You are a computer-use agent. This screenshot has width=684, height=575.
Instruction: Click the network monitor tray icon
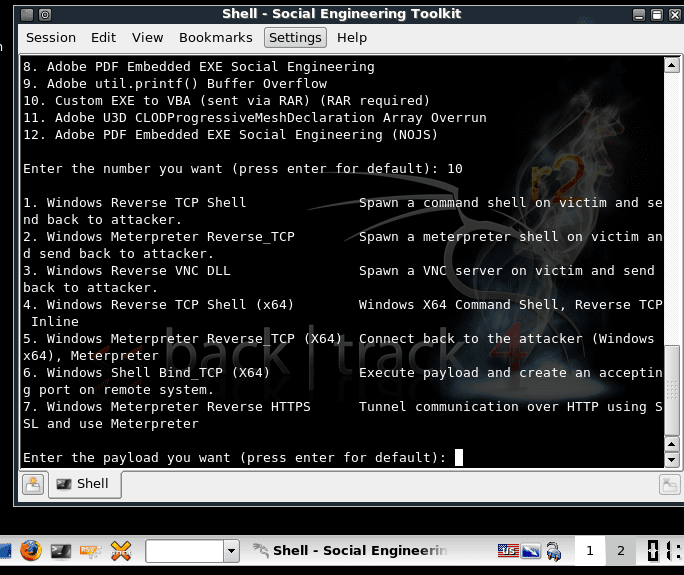point(531,550)
